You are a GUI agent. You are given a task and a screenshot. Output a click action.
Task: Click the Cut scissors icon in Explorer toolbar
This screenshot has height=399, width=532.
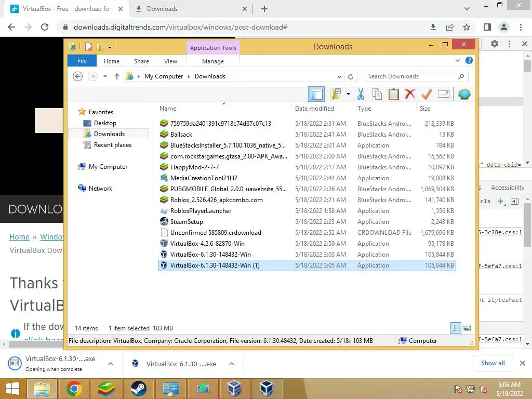pyautogui.click(x=361, y=94)
